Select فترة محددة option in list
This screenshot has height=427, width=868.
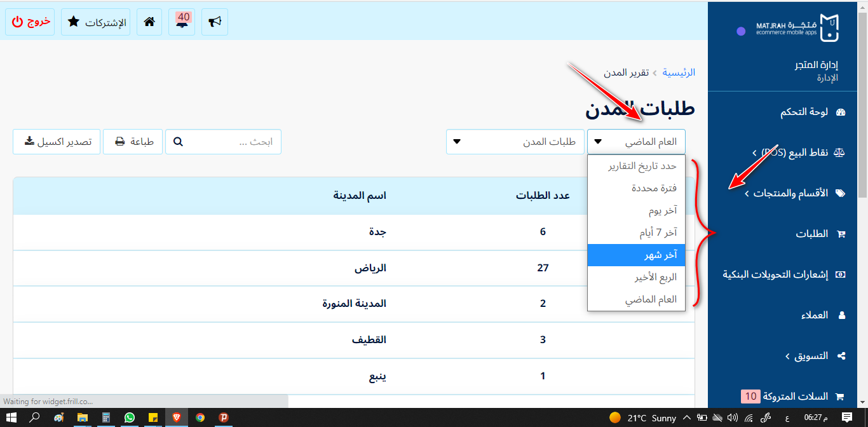tap(637, 188)
